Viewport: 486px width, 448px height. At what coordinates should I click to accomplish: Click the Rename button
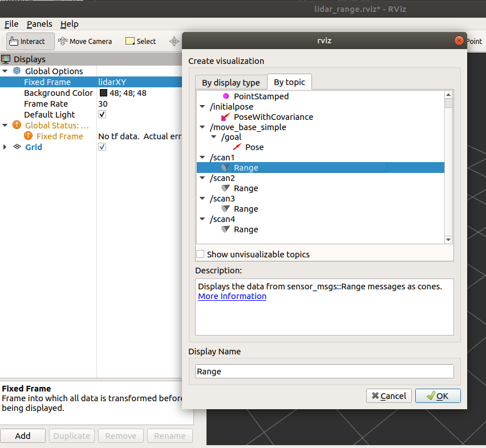click(x=170, y=436)
